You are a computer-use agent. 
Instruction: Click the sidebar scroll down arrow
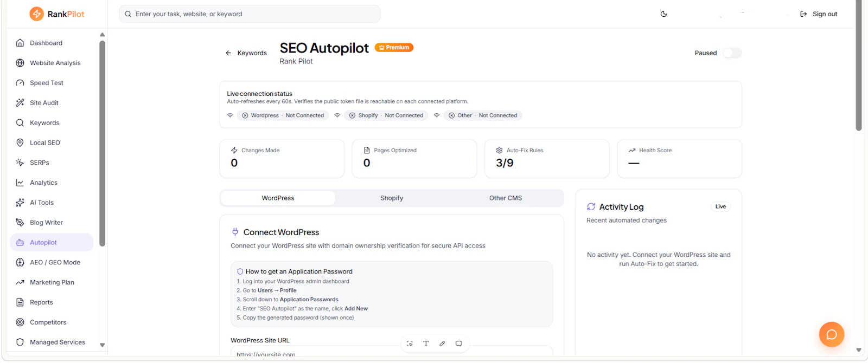pyautogui.click(x=102, y=345)
